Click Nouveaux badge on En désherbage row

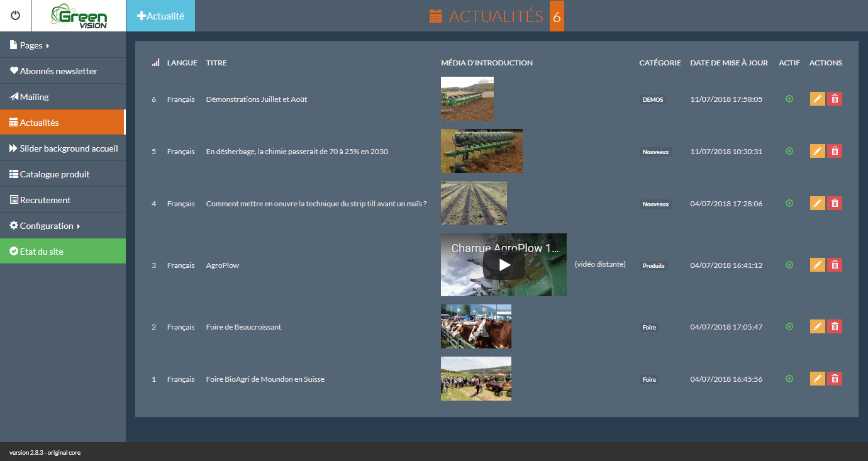click(x=655, y=152)
